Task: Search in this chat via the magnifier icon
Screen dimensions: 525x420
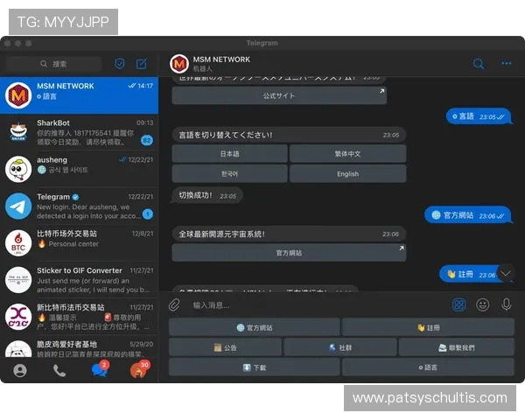Action: (x=479, y=64)
